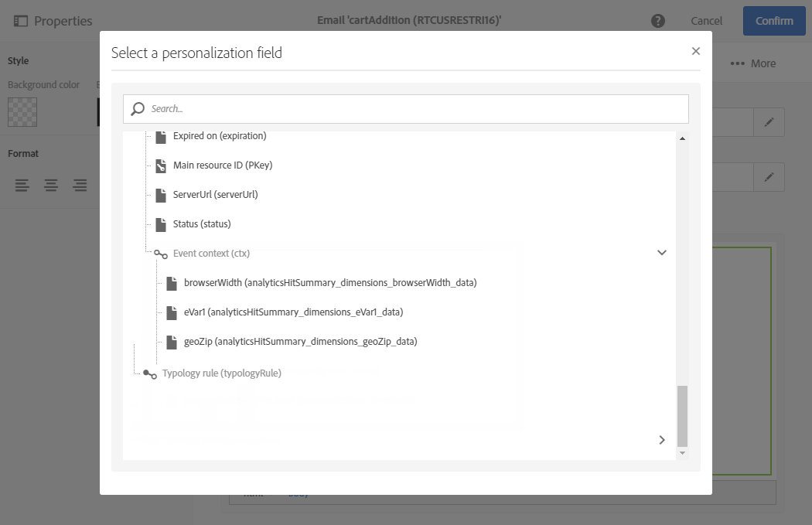Open the More options menu

[752, 63]
